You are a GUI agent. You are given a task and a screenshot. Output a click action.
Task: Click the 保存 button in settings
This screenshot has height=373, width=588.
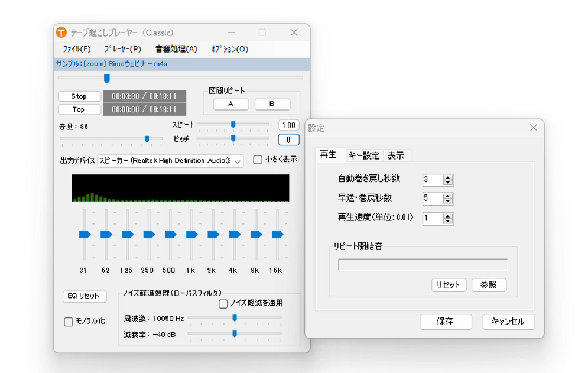[x=446, y=322]
